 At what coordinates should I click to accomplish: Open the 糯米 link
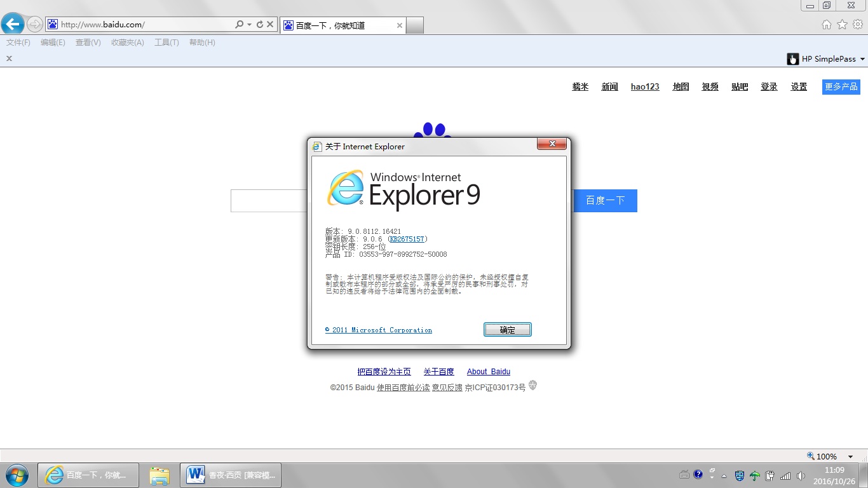[x=580, y=87]
